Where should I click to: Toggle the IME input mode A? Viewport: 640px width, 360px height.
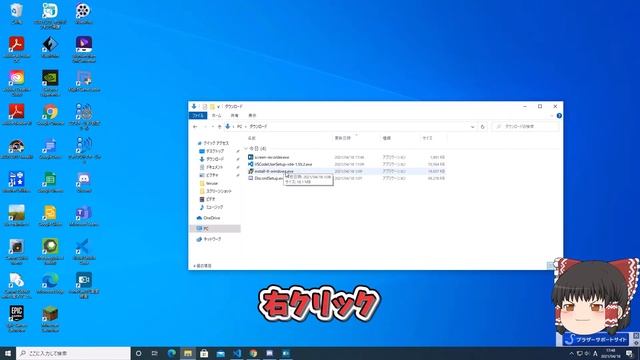click(x=595, y=353)
